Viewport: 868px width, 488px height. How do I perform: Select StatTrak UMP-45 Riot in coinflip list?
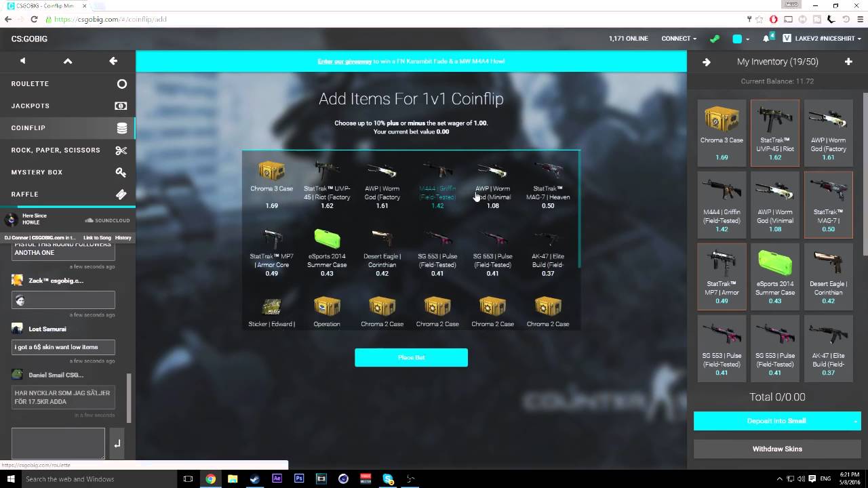327,184
